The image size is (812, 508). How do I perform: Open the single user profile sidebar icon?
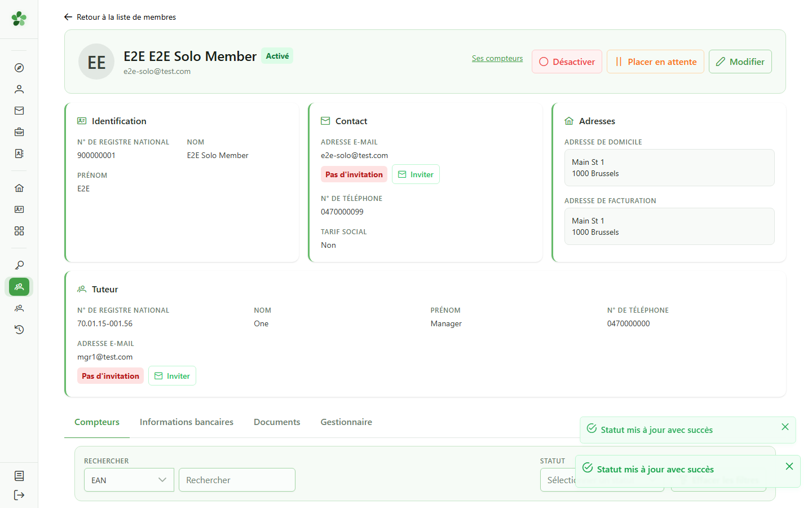coord(19,89)
